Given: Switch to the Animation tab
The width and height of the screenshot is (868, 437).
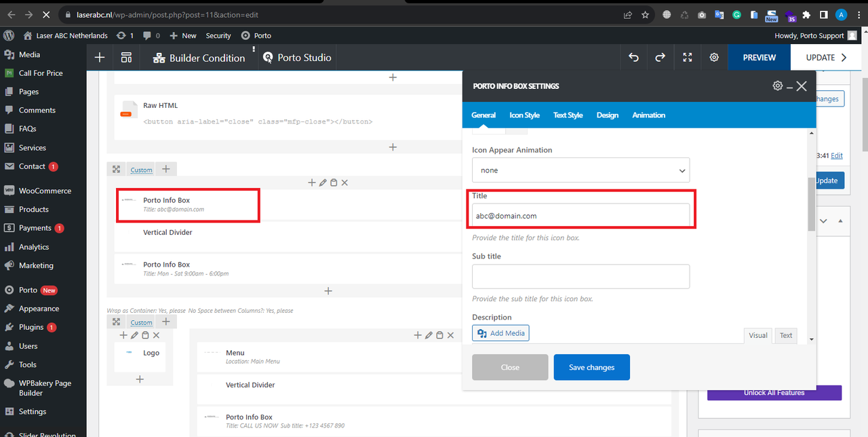Looking at the screenshot, I should [x=648, y=115].
